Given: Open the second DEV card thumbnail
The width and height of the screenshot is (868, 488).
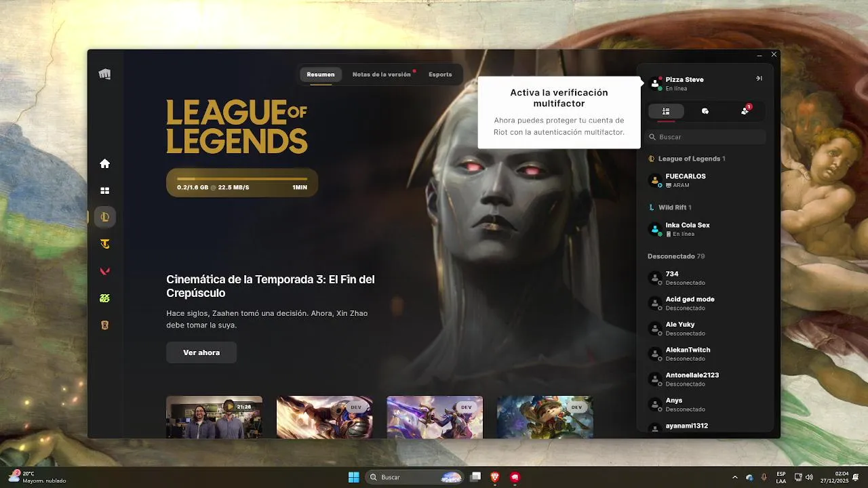Looking at the screenshot, I should click(324, 417).
